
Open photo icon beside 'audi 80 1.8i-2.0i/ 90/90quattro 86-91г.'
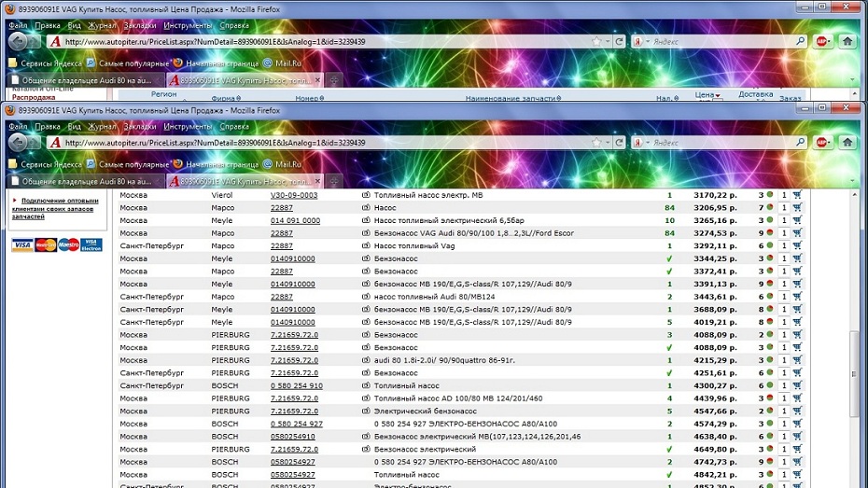pos(366,360)
